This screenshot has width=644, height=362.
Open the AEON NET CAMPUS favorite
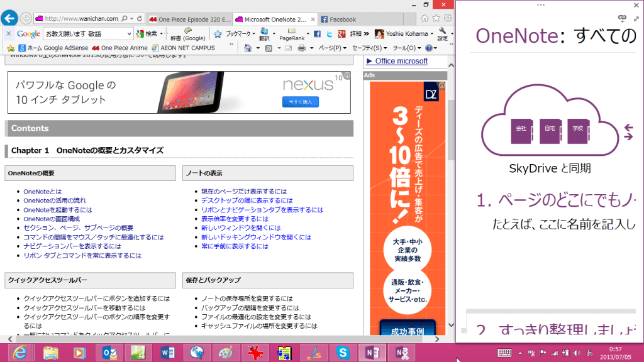183,48
